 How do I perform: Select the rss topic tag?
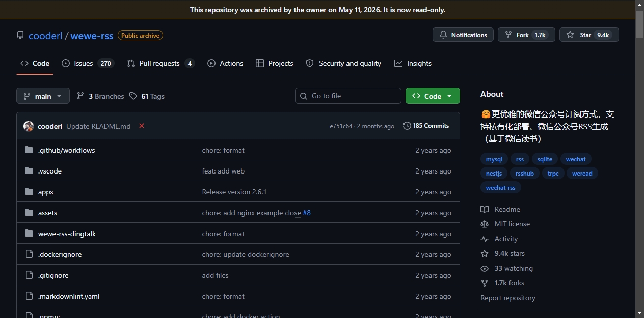click(520, 159)
